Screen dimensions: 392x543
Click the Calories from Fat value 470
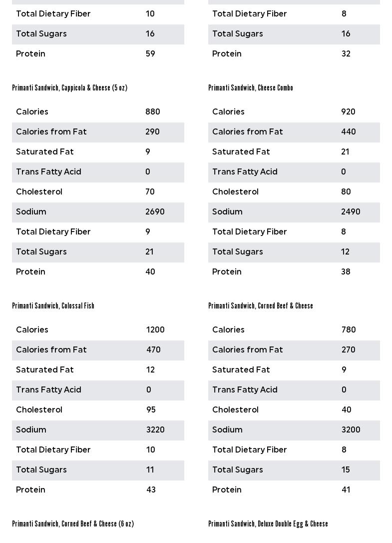[x=153, y=350]
